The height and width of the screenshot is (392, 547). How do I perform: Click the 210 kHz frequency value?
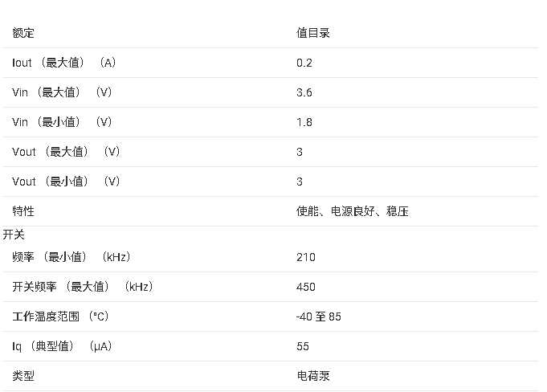pos(306,257)
